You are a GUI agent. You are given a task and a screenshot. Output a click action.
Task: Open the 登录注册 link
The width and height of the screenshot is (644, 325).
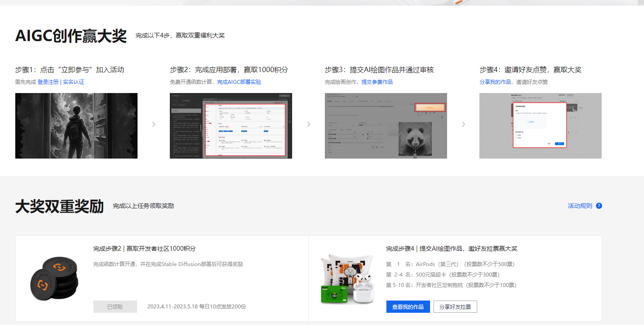click(49, 82)
